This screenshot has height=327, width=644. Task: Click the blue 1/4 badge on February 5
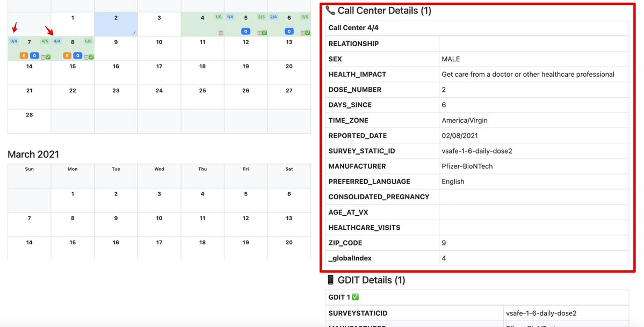tap(230, 17)
